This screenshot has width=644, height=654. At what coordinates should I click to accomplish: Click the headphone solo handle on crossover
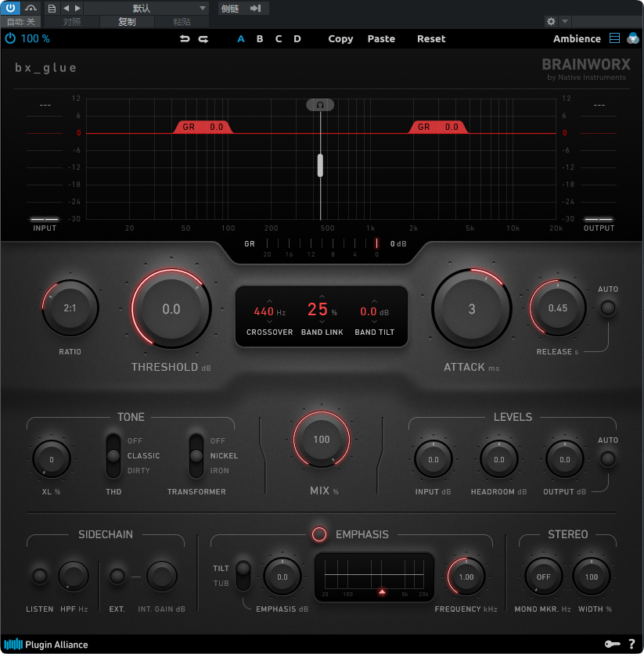[320, 105]
